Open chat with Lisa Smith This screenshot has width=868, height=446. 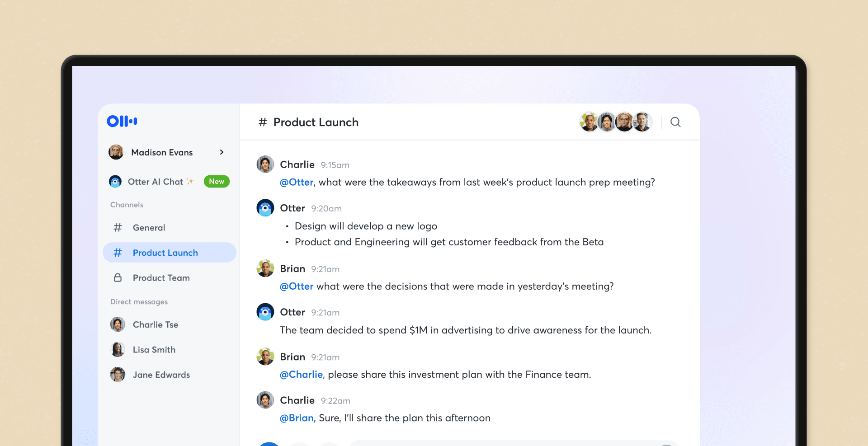[154, 349]
